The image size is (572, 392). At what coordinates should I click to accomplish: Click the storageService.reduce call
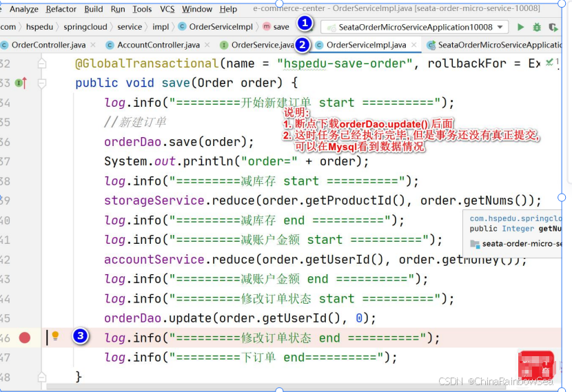323,200
